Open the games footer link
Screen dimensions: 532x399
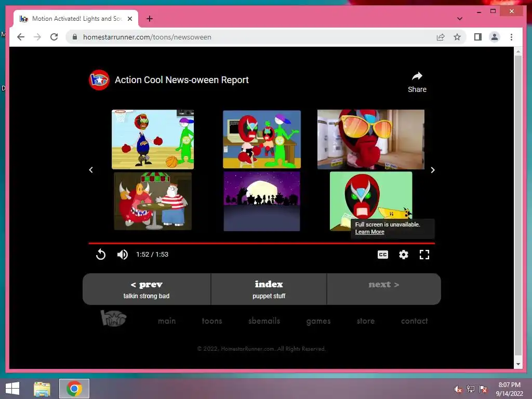(x=318, y=321)
